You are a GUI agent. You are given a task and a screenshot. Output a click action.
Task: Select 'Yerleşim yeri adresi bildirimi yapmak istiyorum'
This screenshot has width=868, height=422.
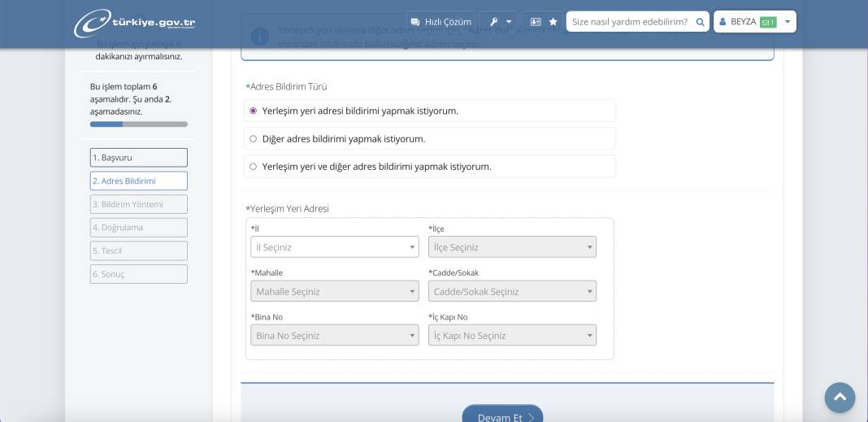(430, 111)
